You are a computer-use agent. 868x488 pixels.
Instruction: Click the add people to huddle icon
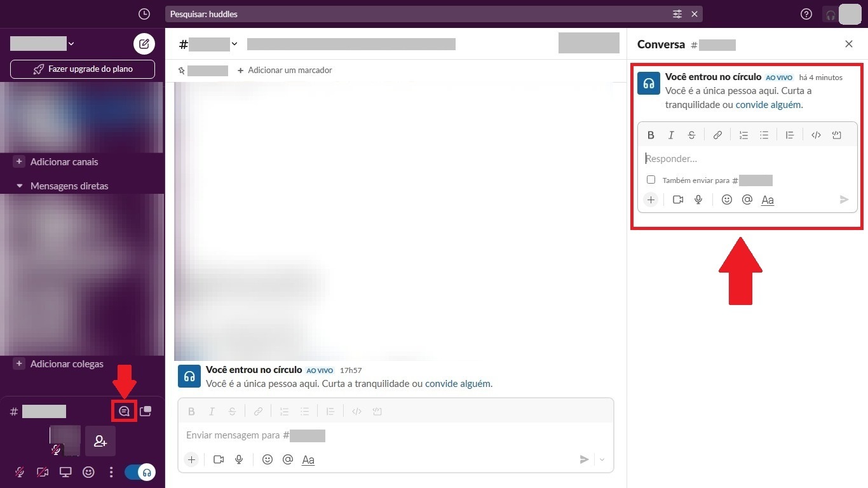[100, 441]
